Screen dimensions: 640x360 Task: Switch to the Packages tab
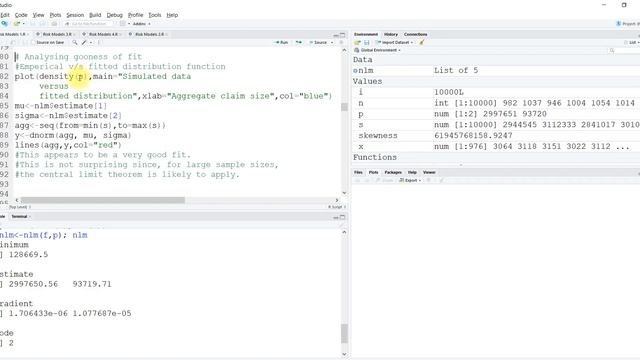[x=393, y=172]
